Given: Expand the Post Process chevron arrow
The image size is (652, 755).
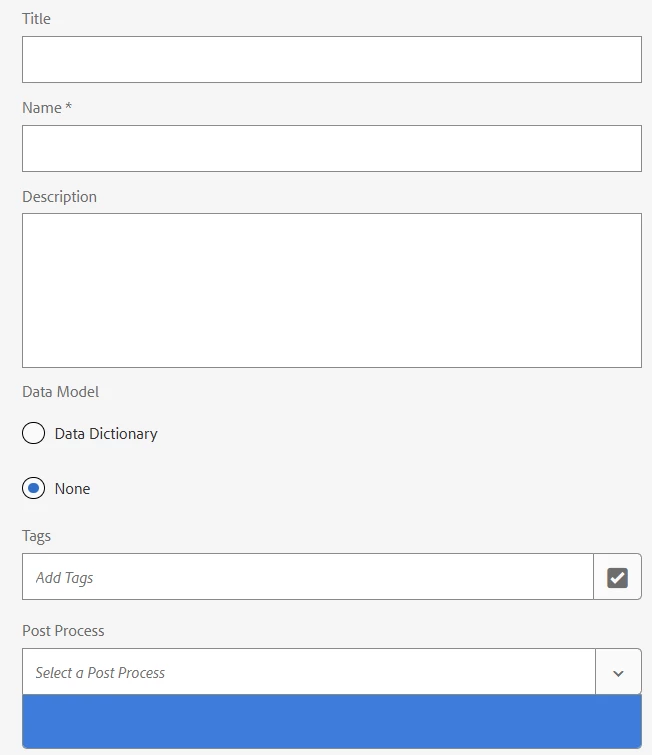Looking at the screenshot, I should [x=618, y=672].
